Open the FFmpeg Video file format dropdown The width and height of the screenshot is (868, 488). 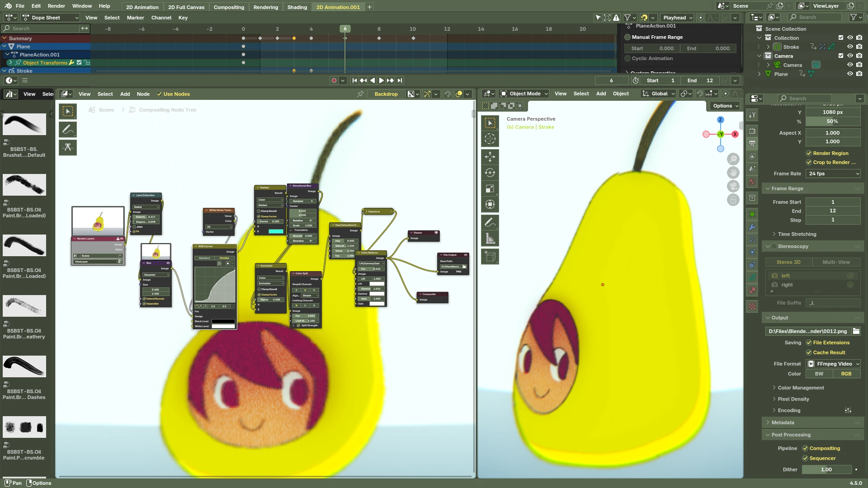[833, 364]
